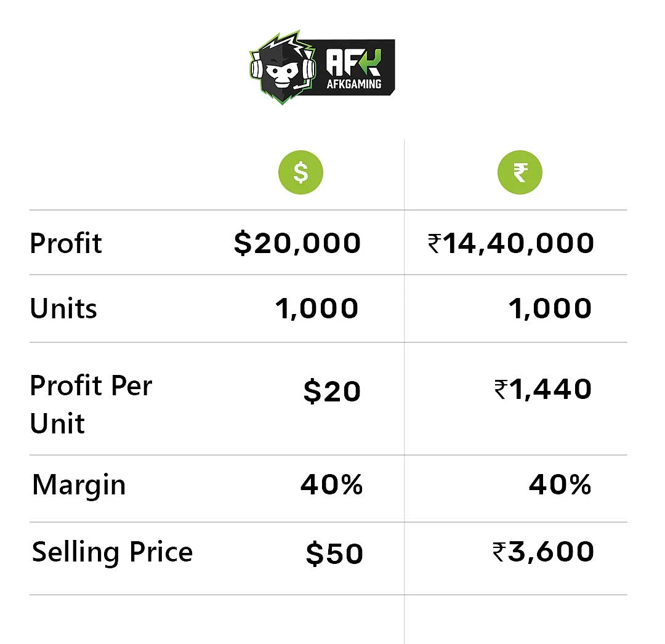Click 1,000 units in dollar column
This screenshot has width=665, height=644.
317,308
